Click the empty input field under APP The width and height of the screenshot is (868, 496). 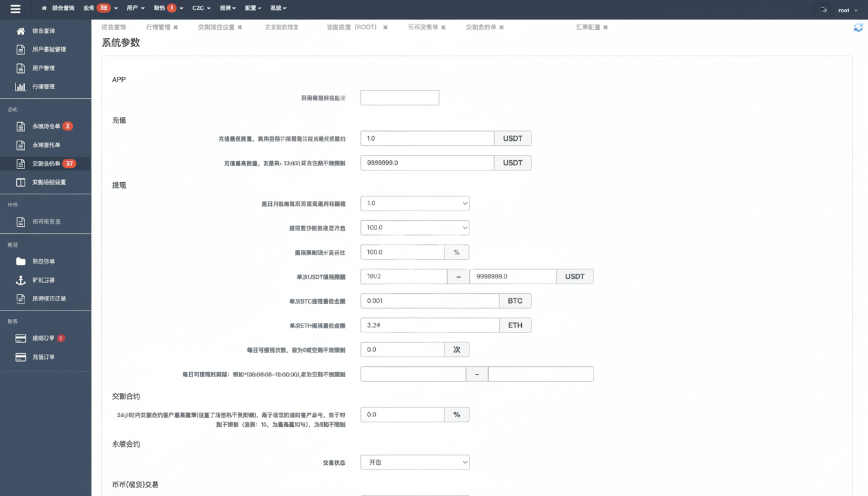pyautogui.click(x=399, y=98)
